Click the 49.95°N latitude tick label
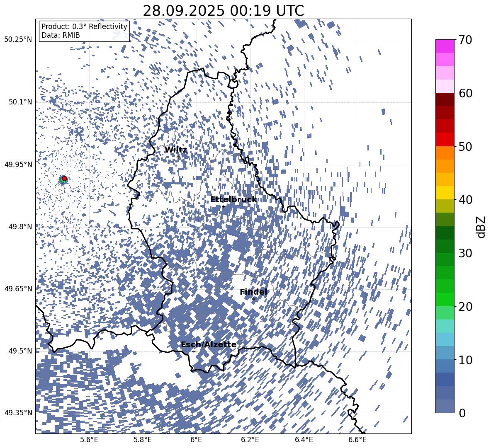This screenshot has width=491, height=448. point(19,164)
